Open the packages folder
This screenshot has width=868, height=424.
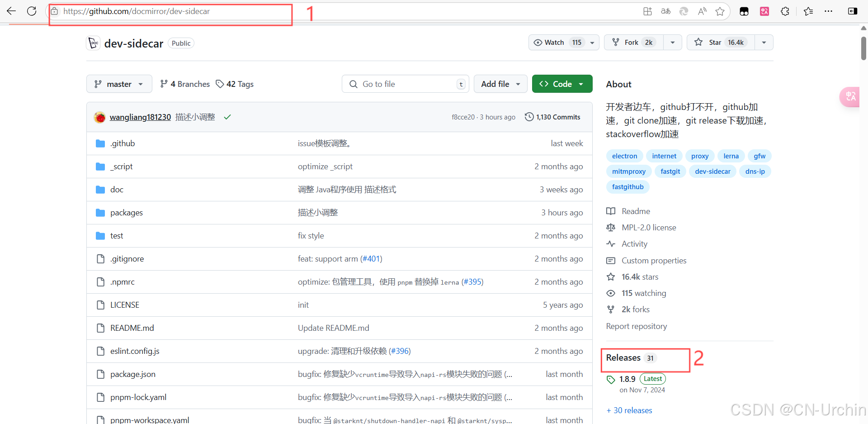(127, 213)
